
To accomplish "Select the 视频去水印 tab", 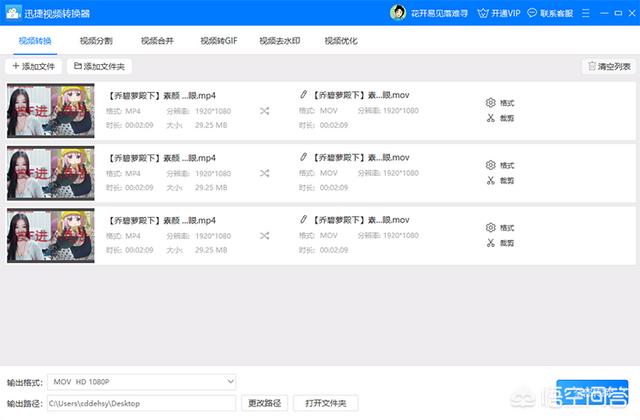I will point(280,41).
